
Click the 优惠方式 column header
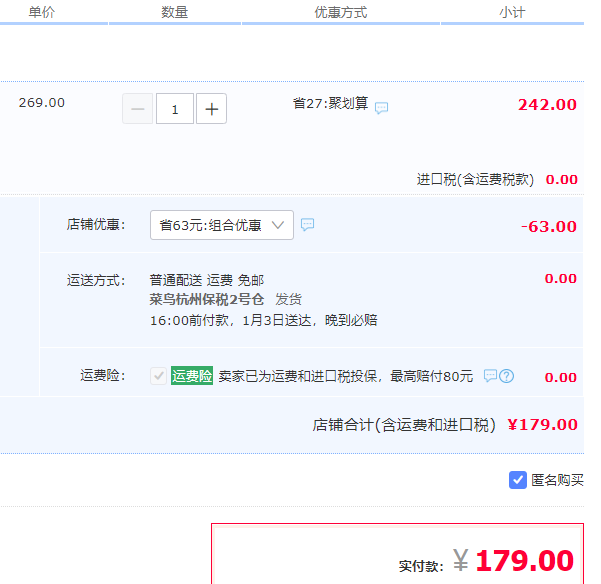click(341, 12)
